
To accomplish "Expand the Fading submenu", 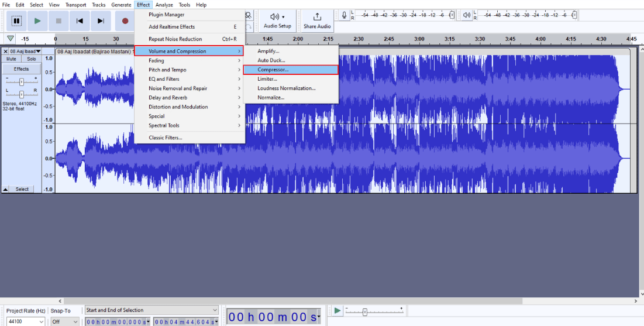I will (x=190, y=60).
